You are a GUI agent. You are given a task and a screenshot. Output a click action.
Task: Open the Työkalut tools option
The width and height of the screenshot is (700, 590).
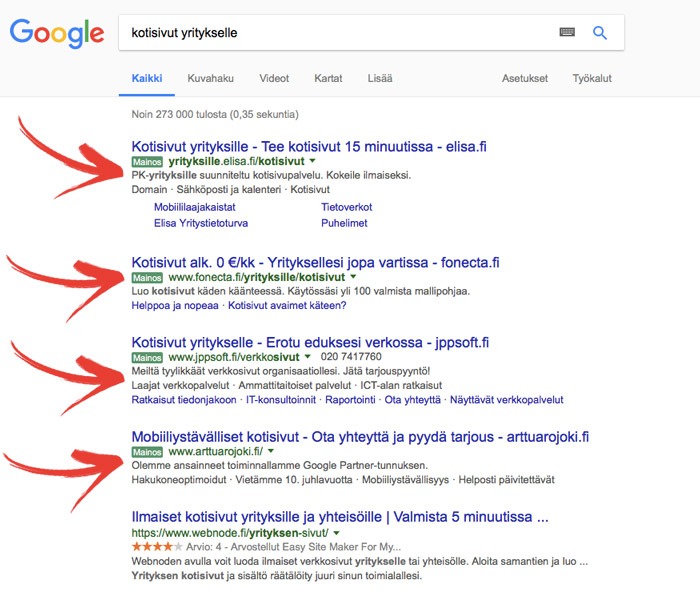point(592,78)
